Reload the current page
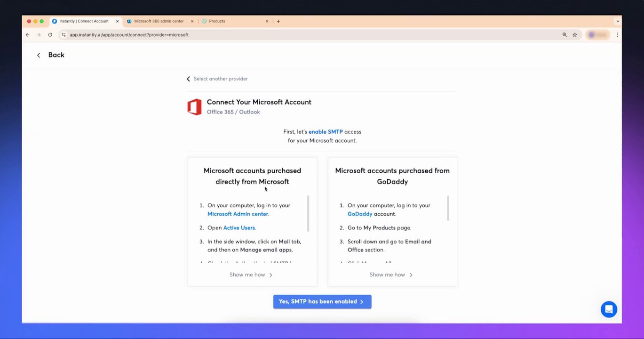This screenshot has height=339, width=644. (50, 35)
